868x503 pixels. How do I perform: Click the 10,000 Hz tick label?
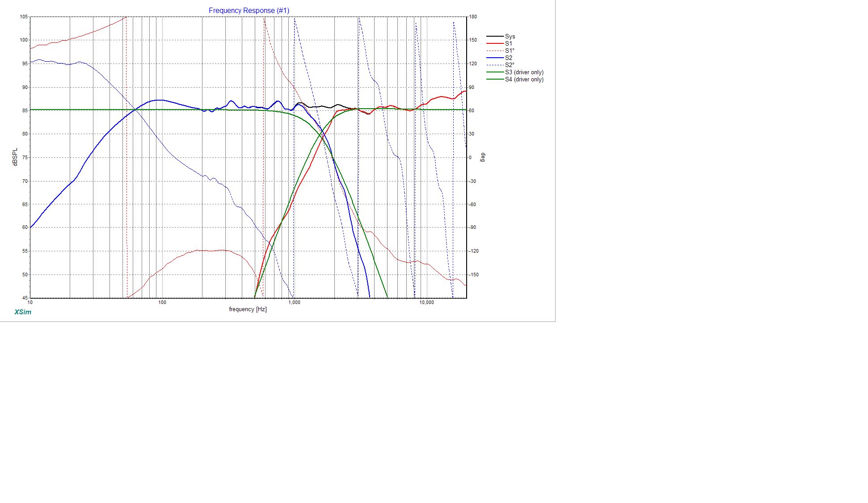click(426, 303)
